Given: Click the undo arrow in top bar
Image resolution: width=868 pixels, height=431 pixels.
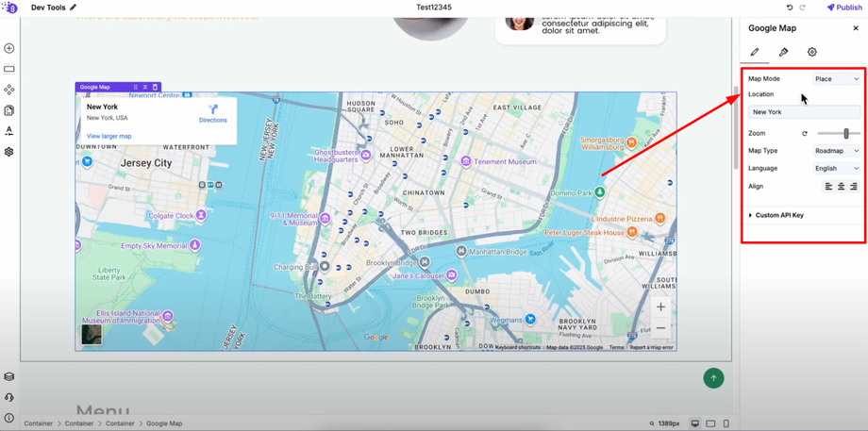Looking at the screenshot, I should (790, 8).
